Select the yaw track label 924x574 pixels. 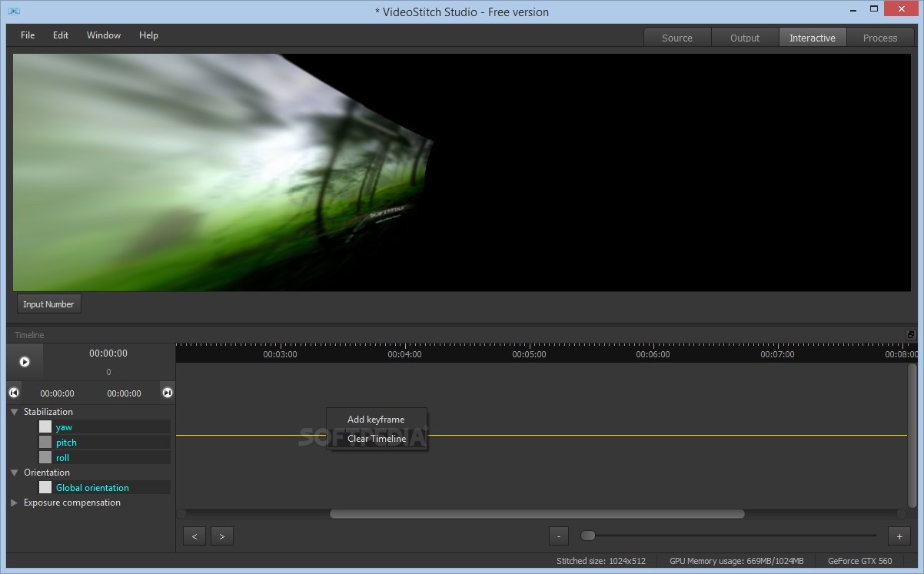click(x=64, y=427)
